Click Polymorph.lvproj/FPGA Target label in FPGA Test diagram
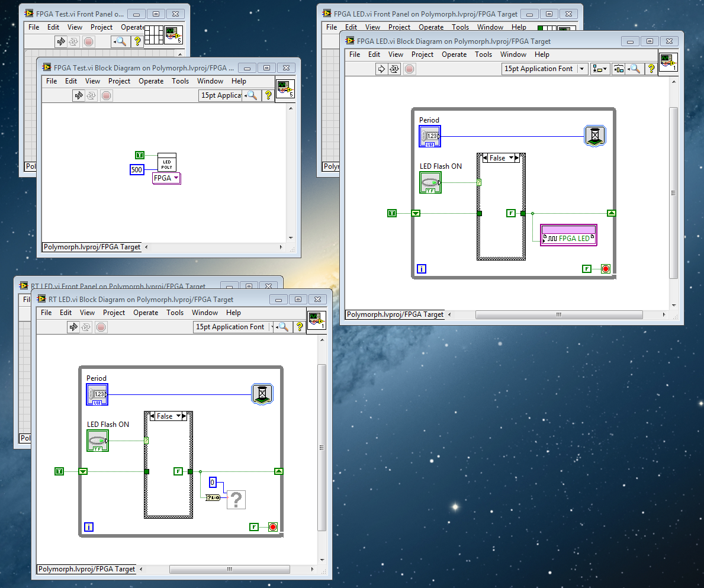Viewport: 704px width, 588px height. pos(92,247)
